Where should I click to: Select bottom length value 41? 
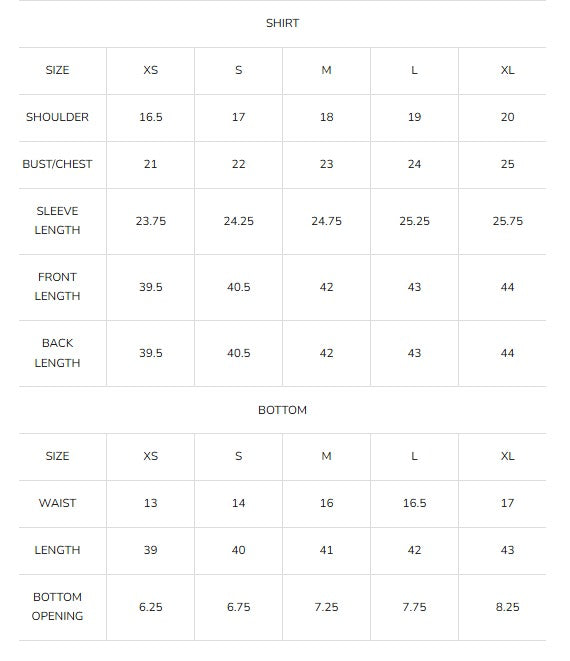click(326, 550)
